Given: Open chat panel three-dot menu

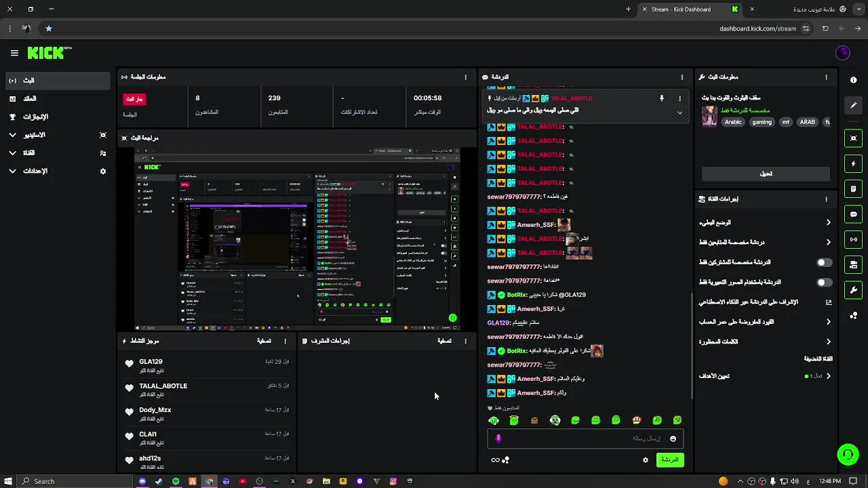Looking at the screenshot, I should (682, 77).
